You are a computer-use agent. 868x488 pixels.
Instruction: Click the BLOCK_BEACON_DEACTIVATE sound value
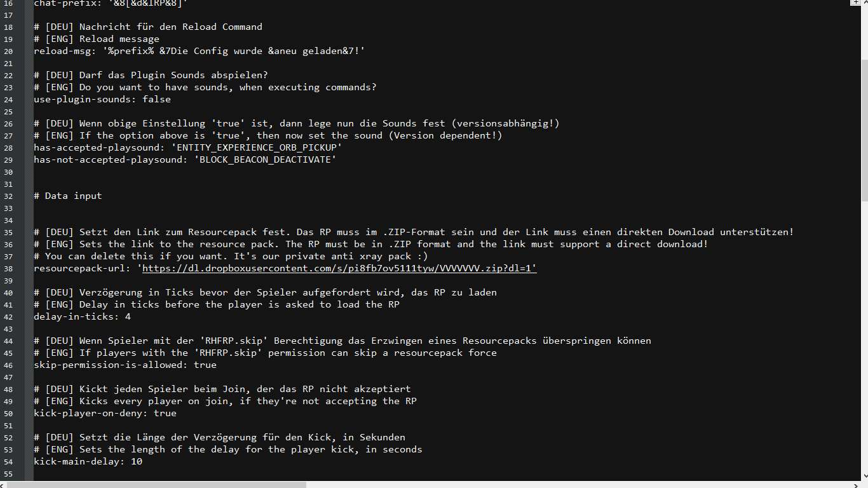[x=265, y=159]
